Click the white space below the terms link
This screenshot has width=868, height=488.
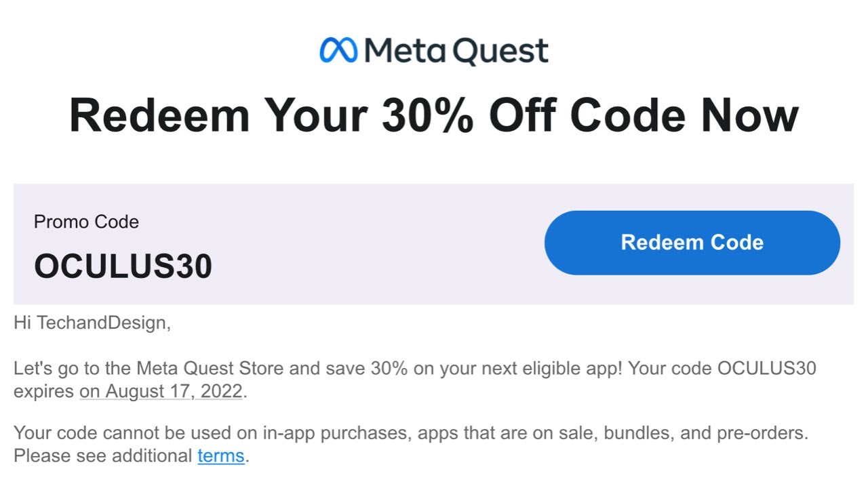[x=434, y=478]
